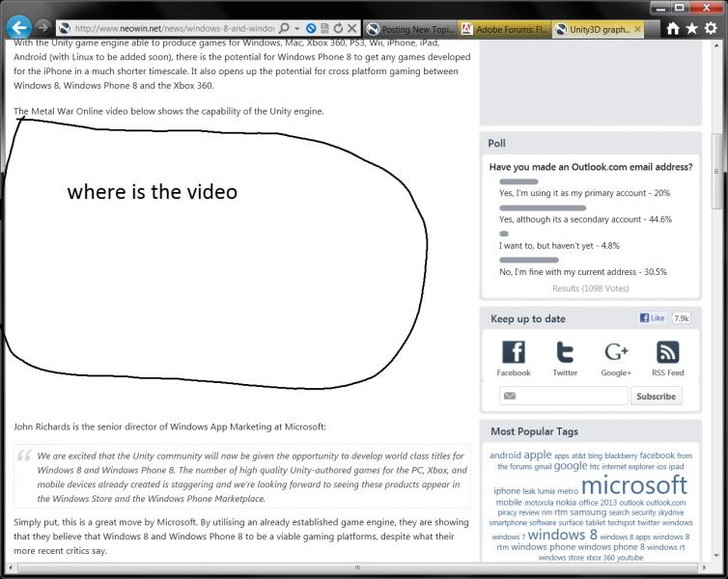The height and width of the screenshot is (579, 728).
Task: Click the 'windows store' tag link
Action: (561, 557)
